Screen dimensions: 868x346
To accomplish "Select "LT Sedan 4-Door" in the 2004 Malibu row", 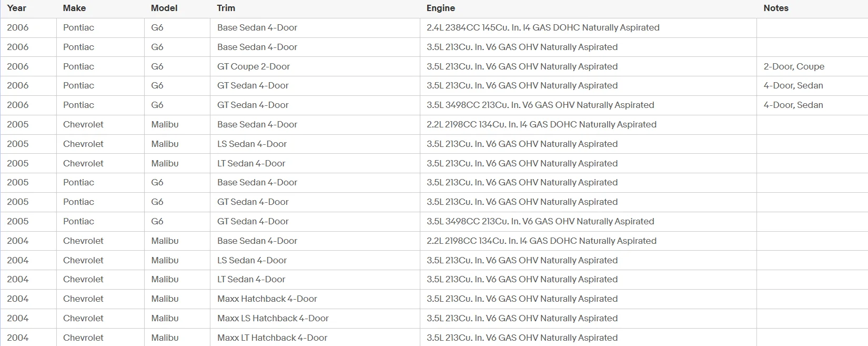I will [x=251, y=279].
